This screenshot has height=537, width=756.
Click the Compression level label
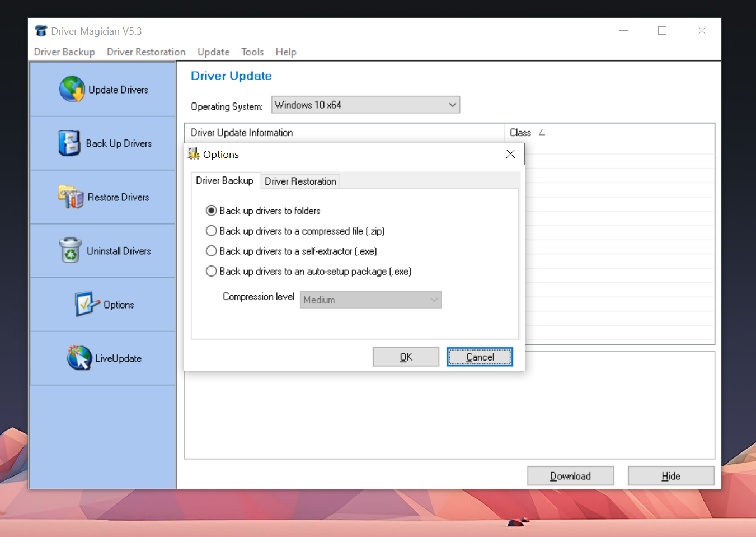coord(259,297)
